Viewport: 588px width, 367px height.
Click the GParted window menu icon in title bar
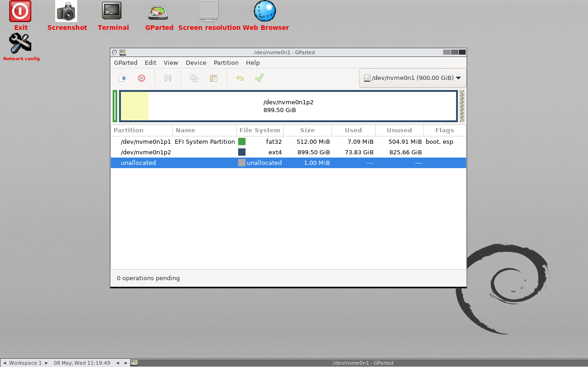click(115, 52)
